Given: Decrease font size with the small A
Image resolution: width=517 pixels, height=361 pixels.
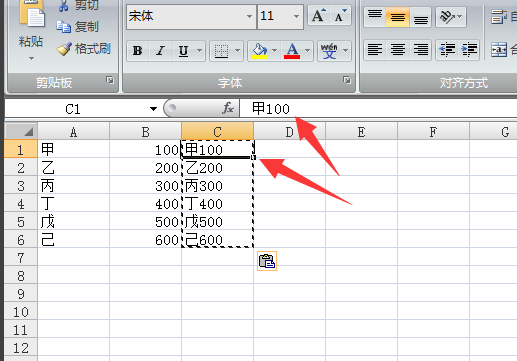Looking at the screenshot, I should pos(340,16).
